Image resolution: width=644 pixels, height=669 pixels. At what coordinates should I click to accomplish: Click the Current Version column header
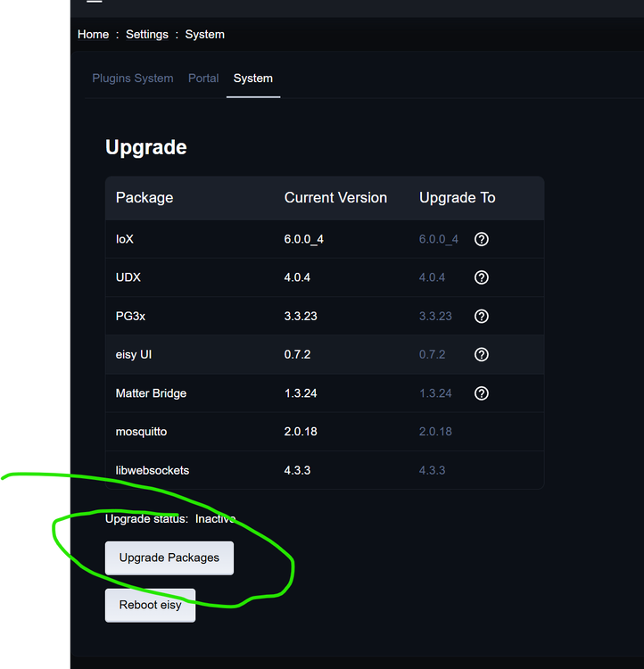pyautogui.click(x=335, y=198)
